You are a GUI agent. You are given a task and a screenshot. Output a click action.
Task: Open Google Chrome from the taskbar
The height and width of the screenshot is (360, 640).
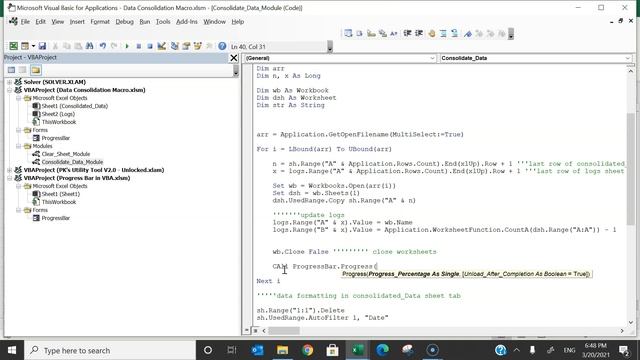pyautogui.click(x=307, y=350)
